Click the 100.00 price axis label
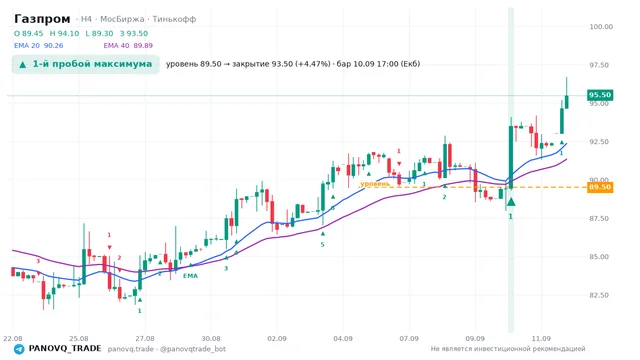640x360 pixels. coord(601,27)
